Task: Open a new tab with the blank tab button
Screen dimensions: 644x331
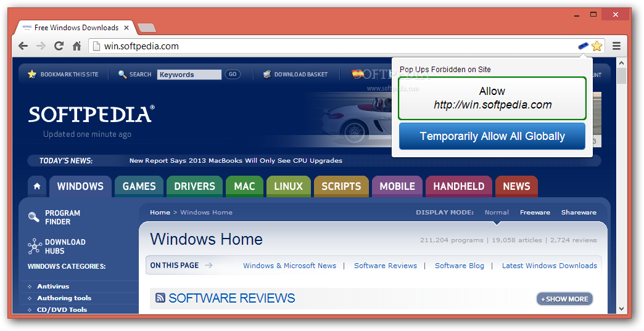Action: (147, 28)
